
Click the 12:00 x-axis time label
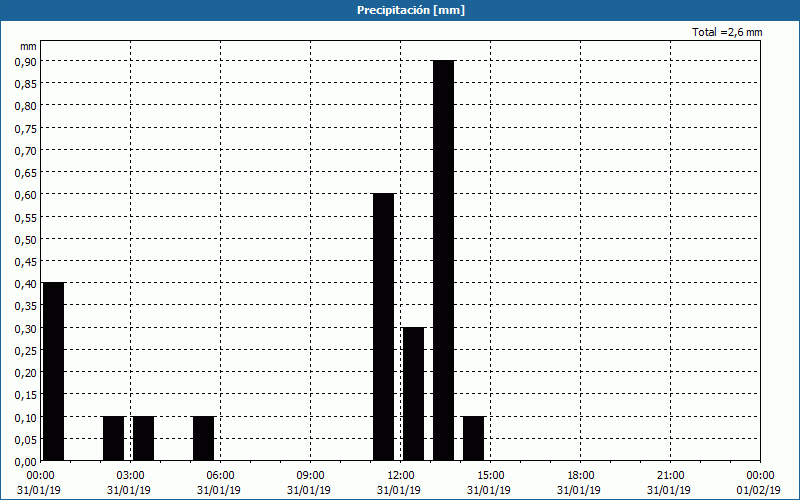click(x=400, y=476)
